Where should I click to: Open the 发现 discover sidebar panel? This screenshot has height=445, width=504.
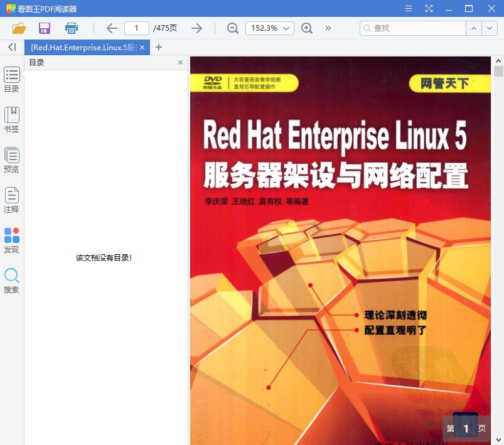pyautogui.click(x=11, y=240)
